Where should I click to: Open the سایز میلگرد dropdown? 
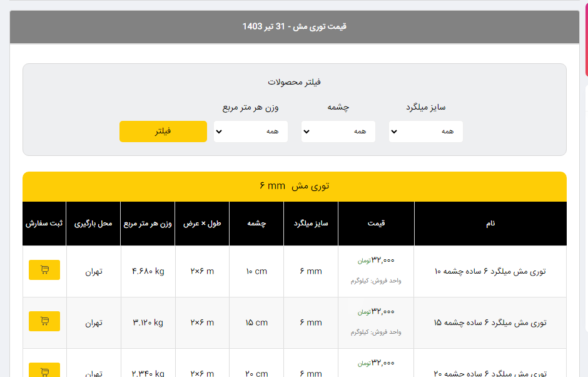coord(426,132)
